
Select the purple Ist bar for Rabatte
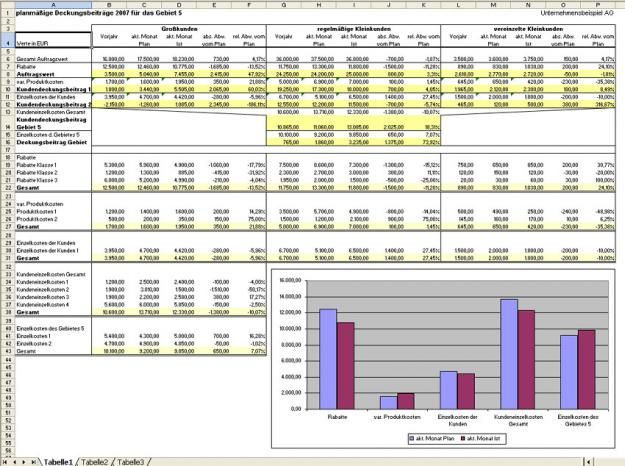pos(345,366)
